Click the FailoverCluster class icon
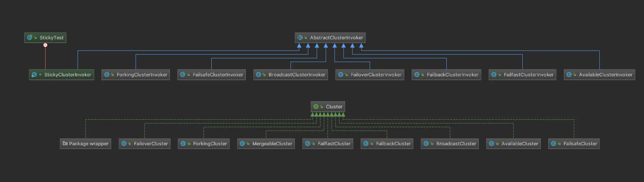644x182 pixels. coord(124,143)
